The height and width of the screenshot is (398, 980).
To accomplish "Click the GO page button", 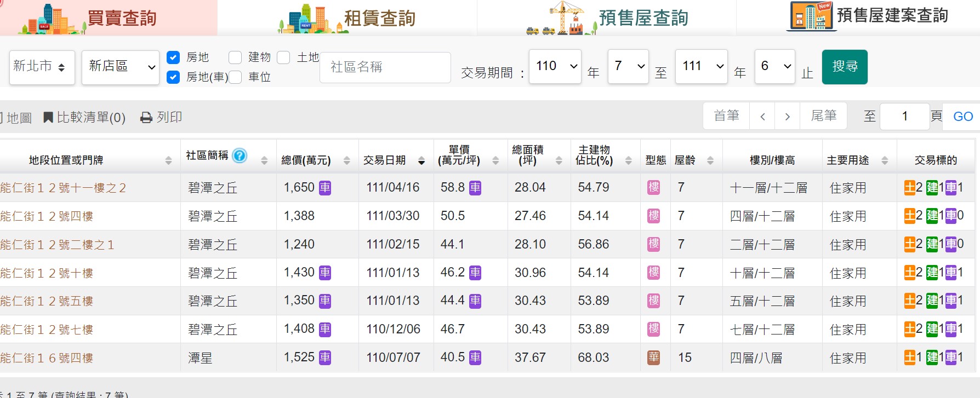I will tap(962, 117).
